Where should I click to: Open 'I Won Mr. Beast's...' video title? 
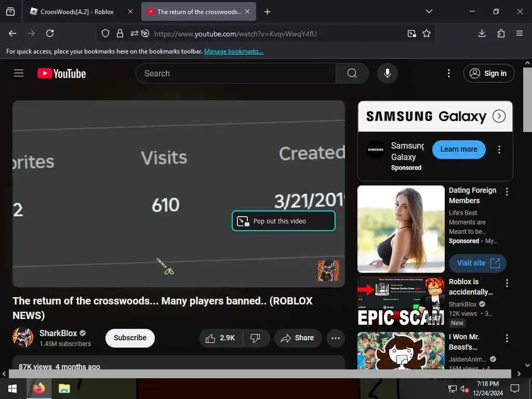pos(464,342)
